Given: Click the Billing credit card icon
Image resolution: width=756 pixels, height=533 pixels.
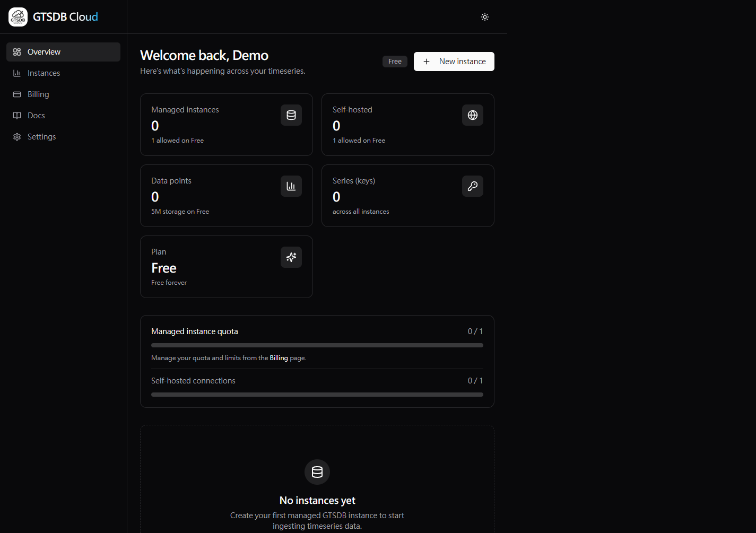Looking at the screenshot, I should click(x=17, y=94).
